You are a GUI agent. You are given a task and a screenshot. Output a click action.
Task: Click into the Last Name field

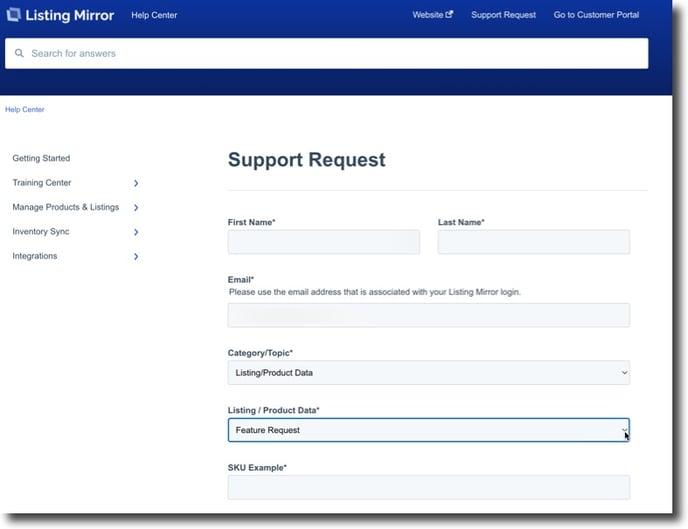[x=534, y=242]
